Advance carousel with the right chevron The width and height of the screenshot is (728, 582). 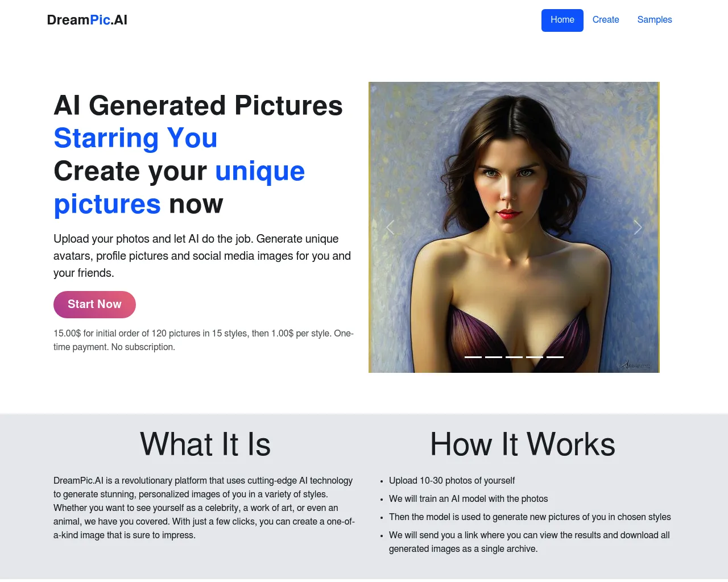pyautogui.click(x=638, y=227)
